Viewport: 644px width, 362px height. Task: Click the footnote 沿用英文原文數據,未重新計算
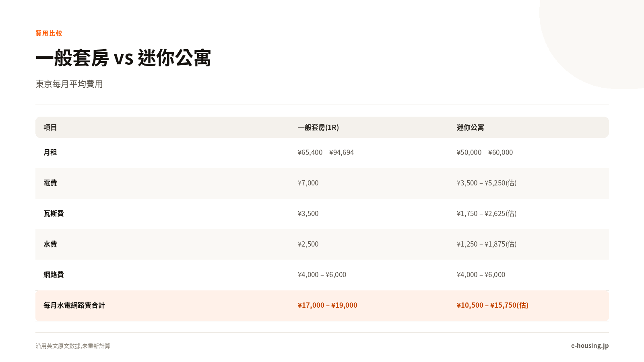(73, 346)
